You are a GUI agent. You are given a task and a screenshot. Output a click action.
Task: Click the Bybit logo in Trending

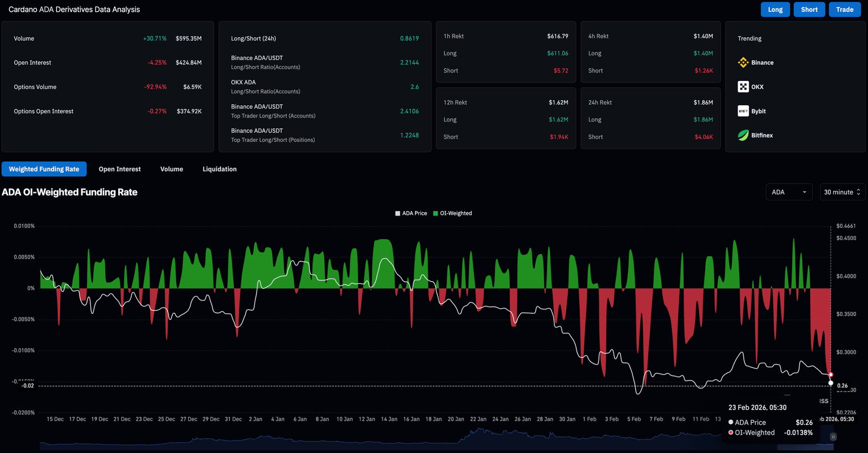pyautogui.click(x=743, y=111)
